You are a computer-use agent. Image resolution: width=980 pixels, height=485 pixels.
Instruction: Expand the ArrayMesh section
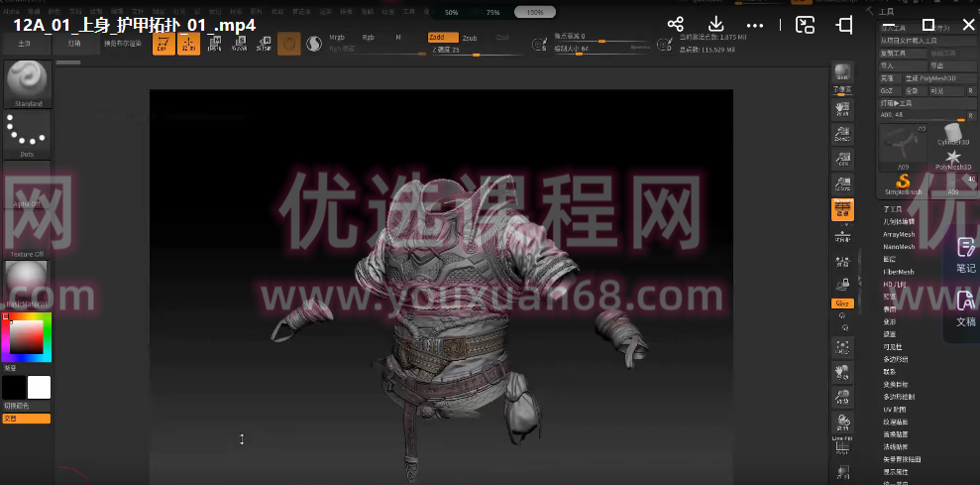click(x=899, y=234)
